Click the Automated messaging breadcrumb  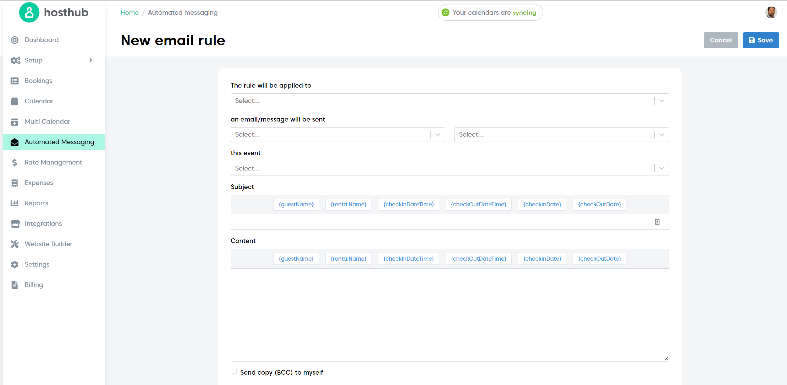click(x=183, y=13)
